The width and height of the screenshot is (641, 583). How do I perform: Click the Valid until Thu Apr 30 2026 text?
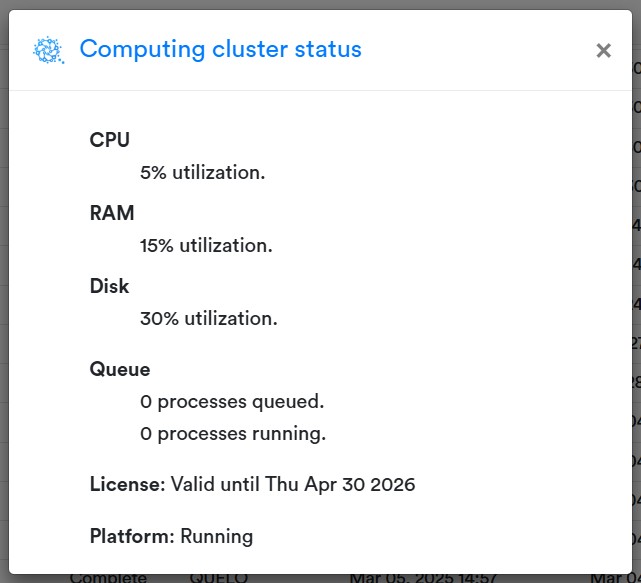pos(293,485)
